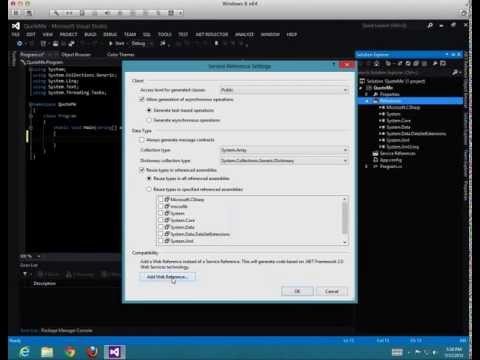Open the ANALYZE menu
The height and width of the screenshot is (360, 480).
tap(244, 34)
